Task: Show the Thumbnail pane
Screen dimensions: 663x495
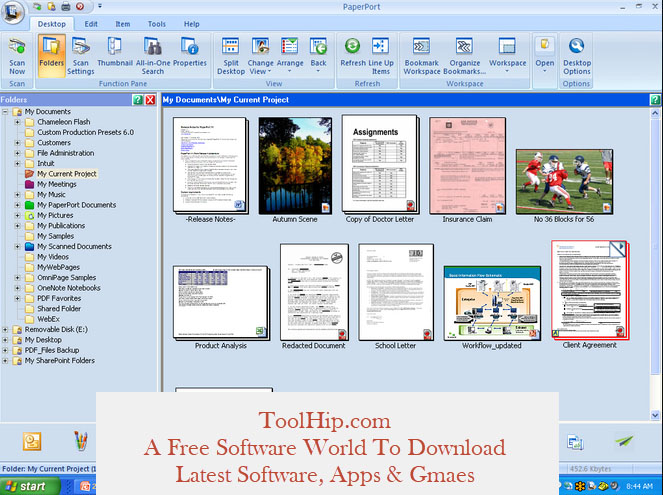Action: pyautogui.click(x=115, y=52)
